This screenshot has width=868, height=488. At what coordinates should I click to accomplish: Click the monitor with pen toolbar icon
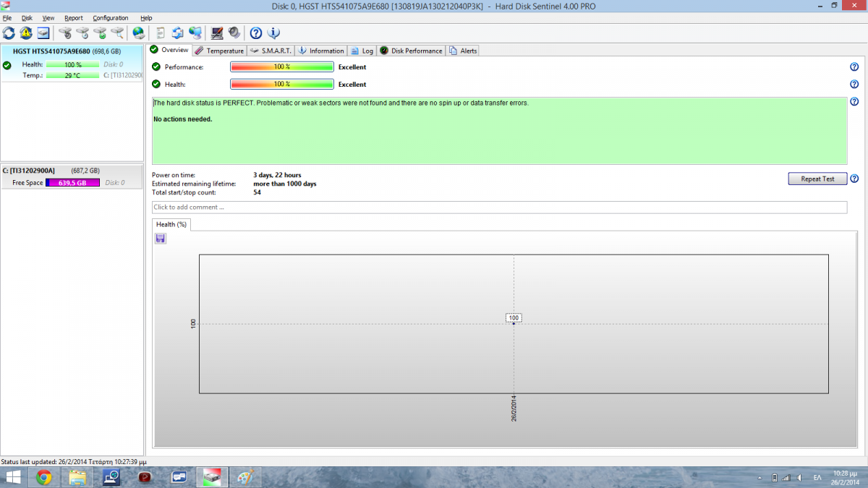[217, 33]
